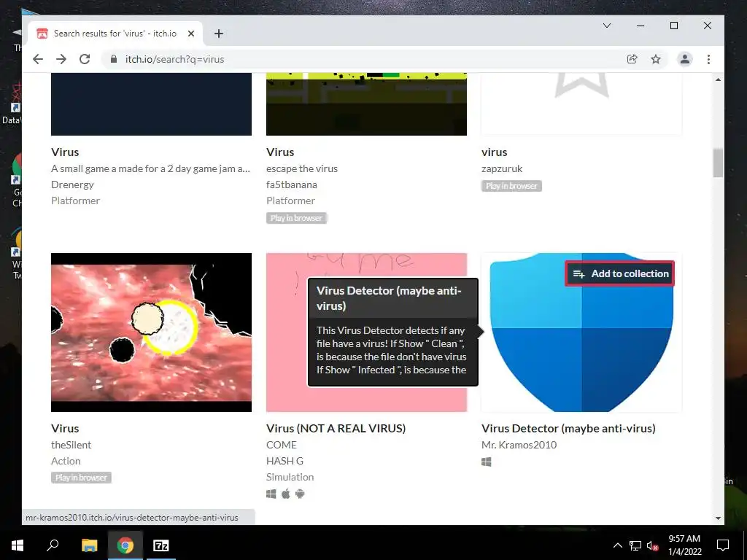Click 'escape the virus' description text

click(301, 168)
